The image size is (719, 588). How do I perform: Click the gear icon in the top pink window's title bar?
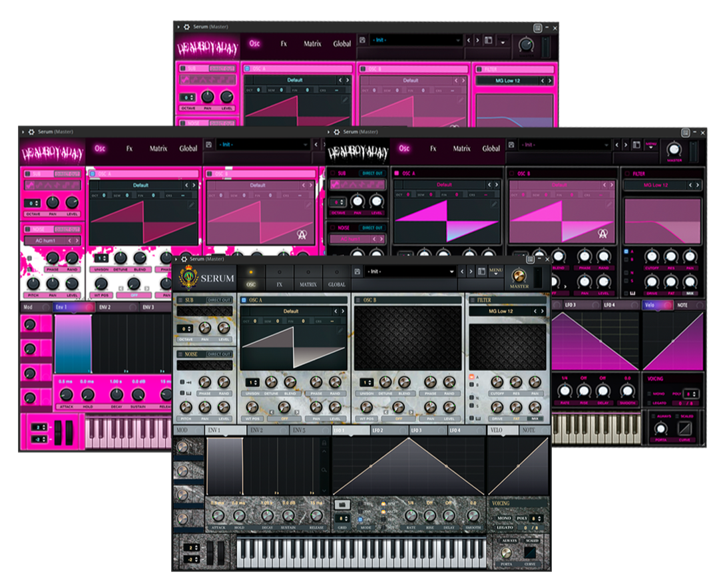coord(186,27)
